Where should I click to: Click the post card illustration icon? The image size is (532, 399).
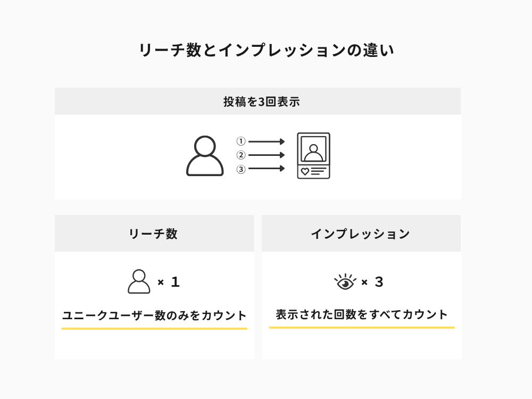click(313, 156)
